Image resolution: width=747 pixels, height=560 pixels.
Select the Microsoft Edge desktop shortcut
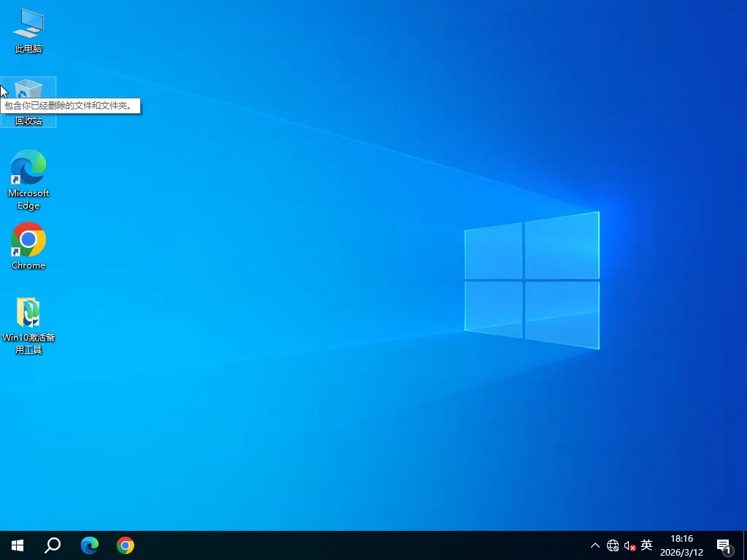click(x=28, y=180)
